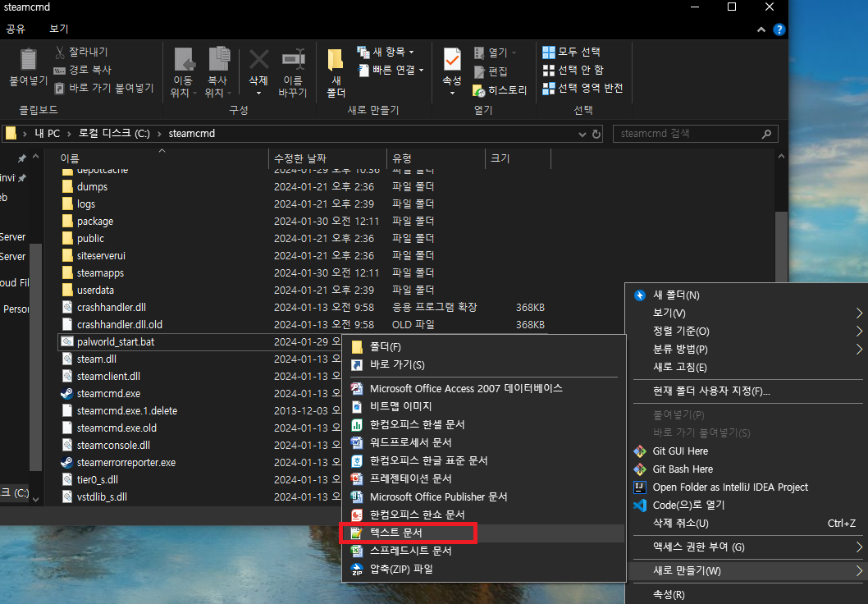Select the palworld_start.bat file
Image resolution: width=868 pixels, height=604 pixels.
(x=116, y=341)
